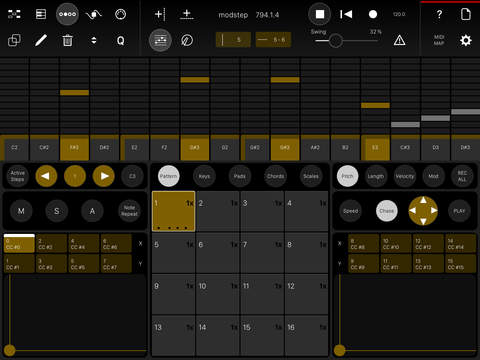Viewport: 480px width, 360px height.
Task: Toggle the S solo button
Action: (x=57, y=211)
